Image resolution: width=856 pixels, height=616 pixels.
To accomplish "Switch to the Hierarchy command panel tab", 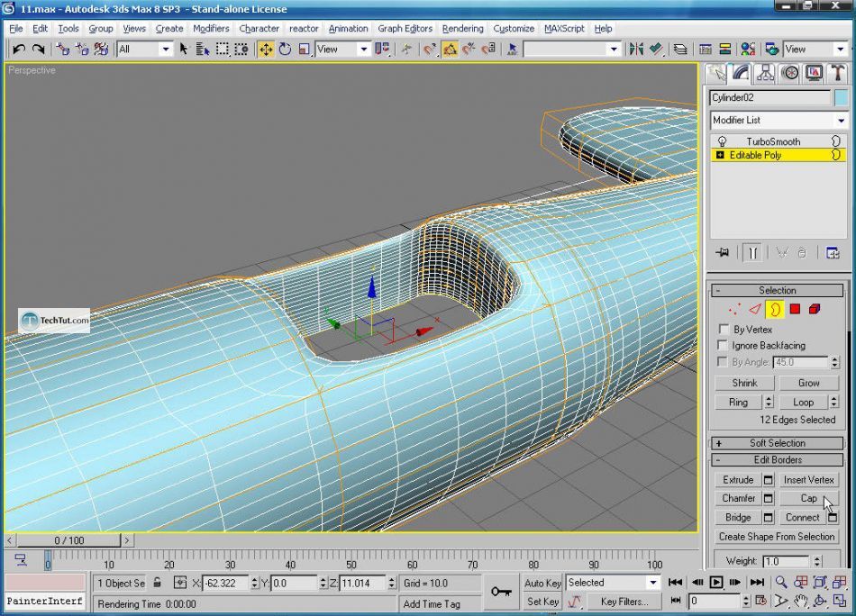I will pos(765,73).
